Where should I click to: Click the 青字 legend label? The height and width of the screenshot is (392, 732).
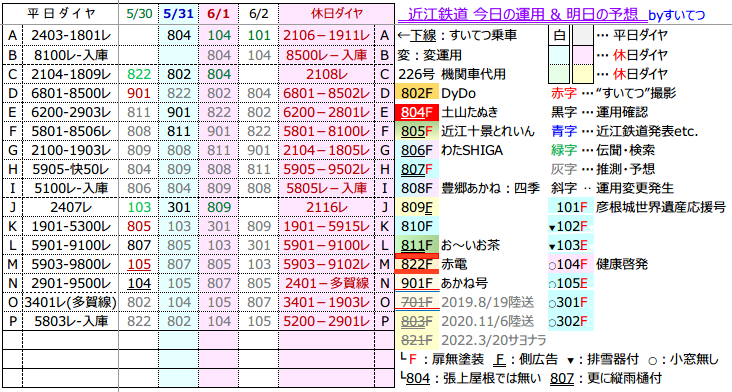coord(564,132)
